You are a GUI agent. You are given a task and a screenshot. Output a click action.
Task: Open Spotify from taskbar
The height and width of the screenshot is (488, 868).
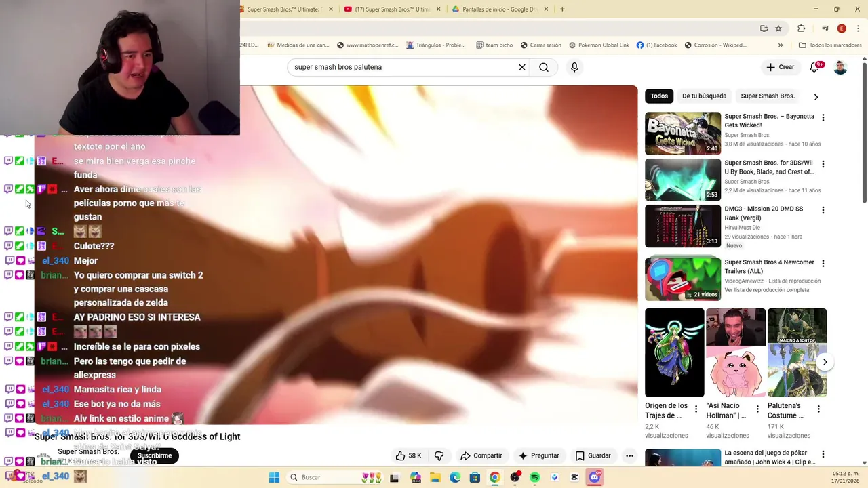[x=534, y=477]
